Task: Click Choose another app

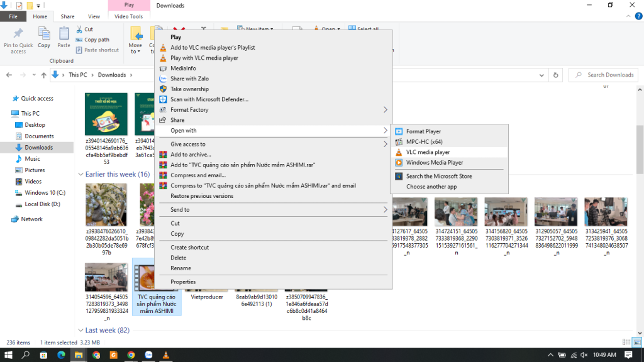Action: (431, 187)
